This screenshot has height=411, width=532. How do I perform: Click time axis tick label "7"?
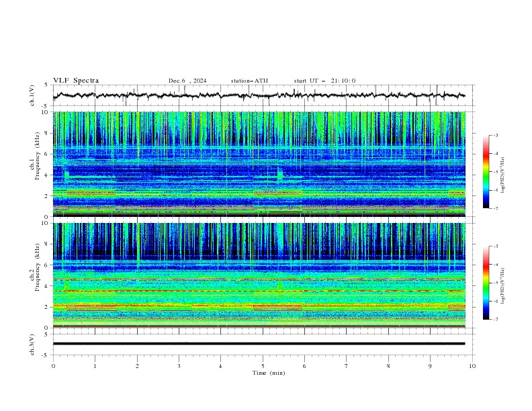(347, 366)
